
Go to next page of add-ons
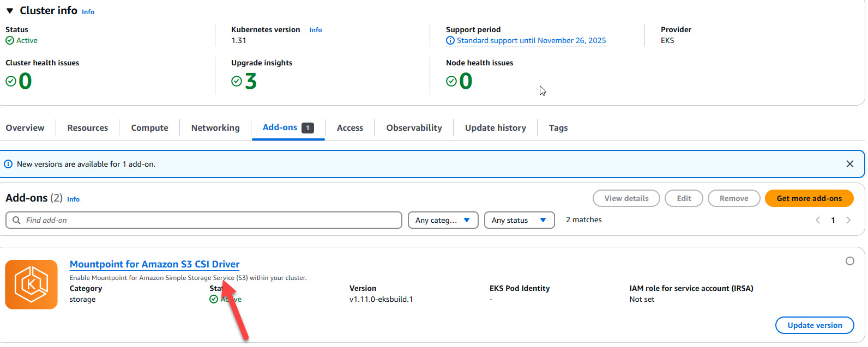tap(848, 220)
